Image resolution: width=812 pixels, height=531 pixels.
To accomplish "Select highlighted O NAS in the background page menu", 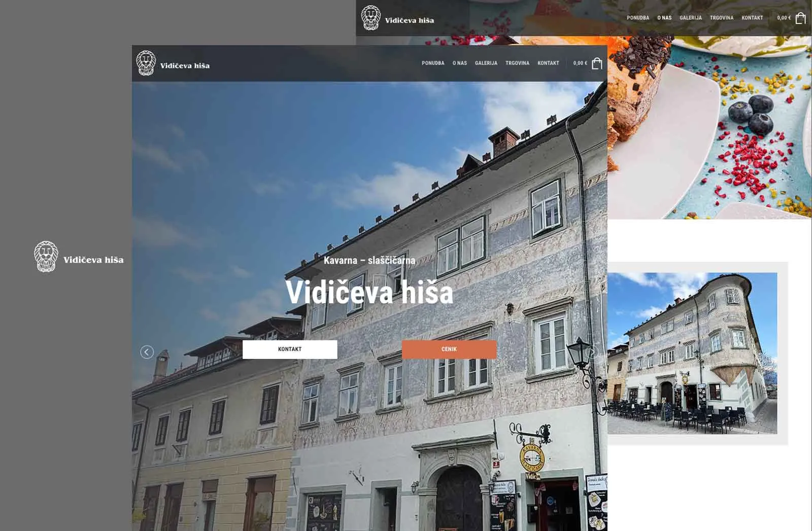I will [664, 18].
